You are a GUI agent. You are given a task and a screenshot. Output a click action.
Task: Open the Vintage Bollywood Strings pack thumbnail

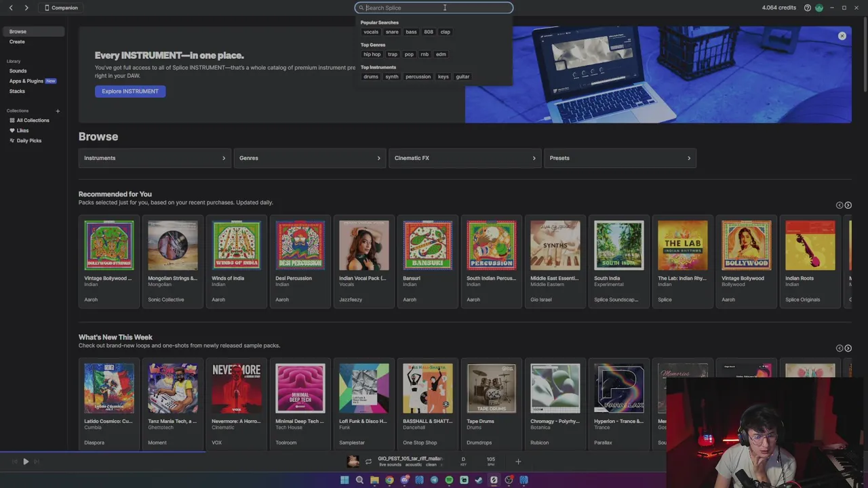(x=109, y=245)
